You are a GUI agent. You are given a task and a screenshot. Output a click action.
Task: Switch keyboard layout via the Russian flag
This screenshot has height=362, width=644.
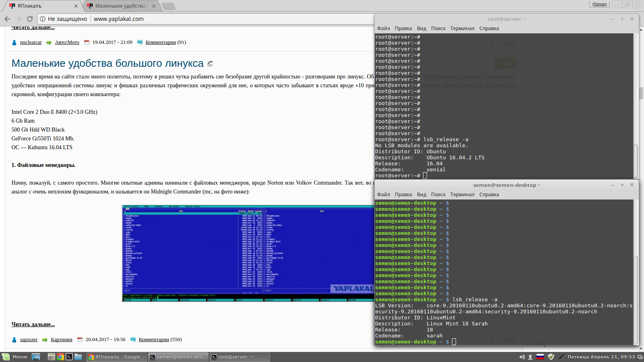tap(540, 357)
